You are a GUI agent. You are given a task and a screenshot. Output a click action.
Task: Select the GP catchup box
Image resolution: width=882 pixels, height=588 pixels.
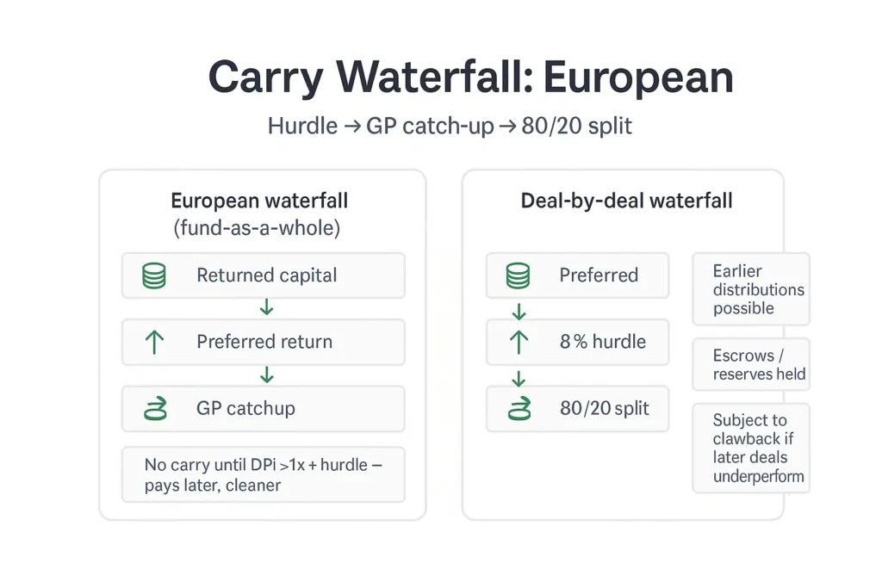(x=264, y=409)
